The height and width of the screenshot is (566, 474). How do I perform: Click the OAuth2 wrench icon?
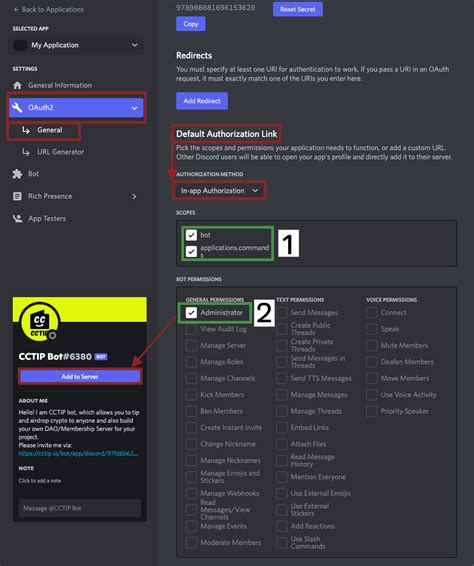(x=17, y=108)
